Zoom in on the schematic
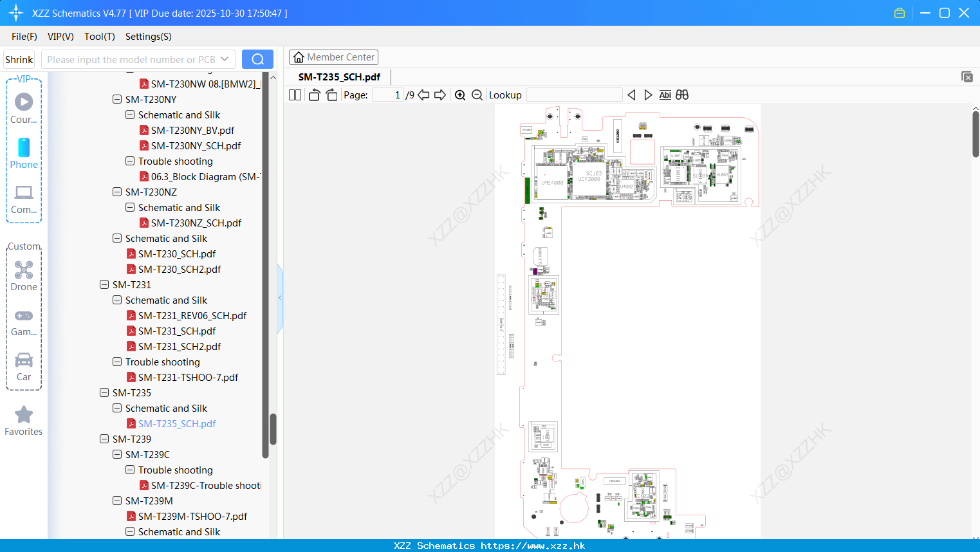The height and width of the screenshot is (552, 980). (460, 95)
